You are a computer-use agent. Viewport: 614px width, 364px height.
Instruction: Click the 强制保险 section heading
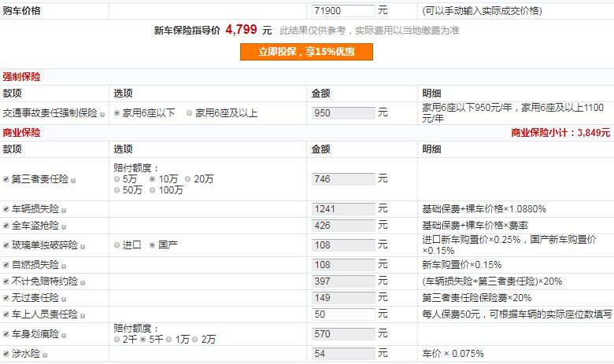point(21,77)
